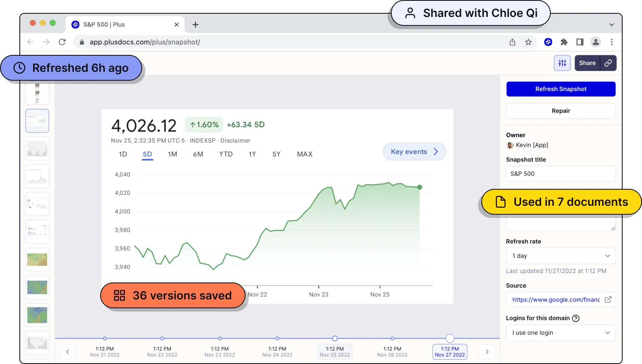Viewport: 642px width, 364px height.
Task: Open the selected stock chart snapshot thumbnail
Action: click(x=37, y=121)
